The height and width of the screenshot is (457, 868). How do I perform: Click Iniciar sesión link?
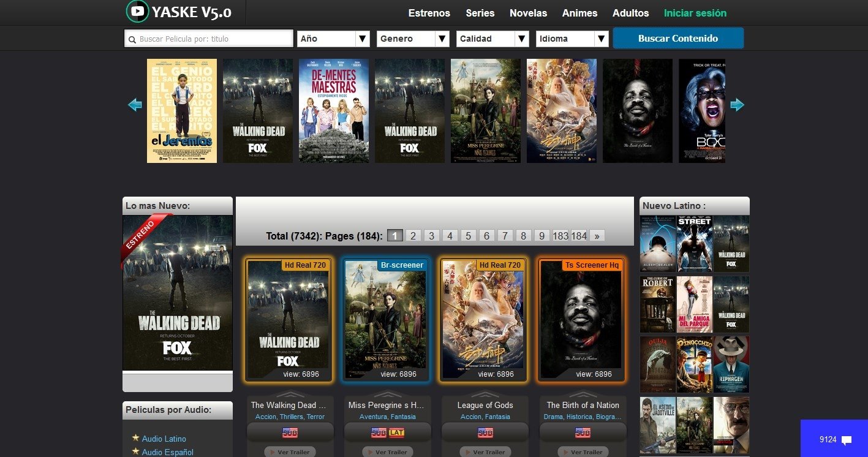tap(695, 13)
